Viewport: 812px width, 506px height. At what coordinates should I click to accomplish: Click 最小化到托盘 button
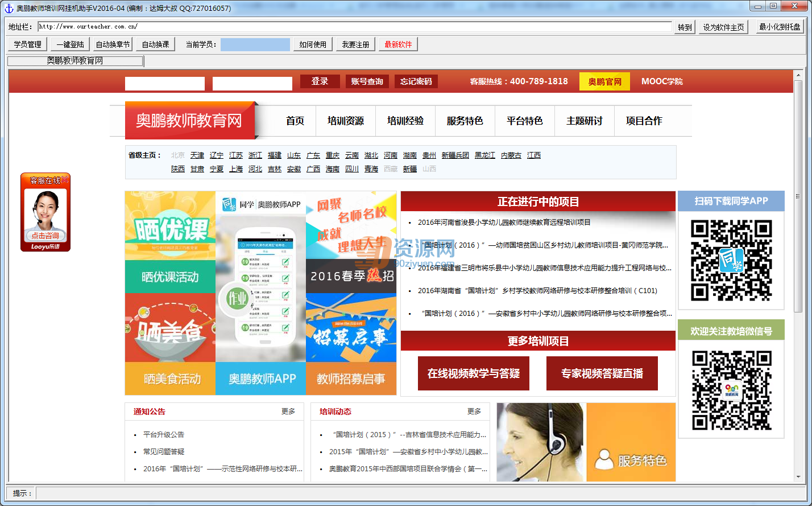(x=780, y=27)
